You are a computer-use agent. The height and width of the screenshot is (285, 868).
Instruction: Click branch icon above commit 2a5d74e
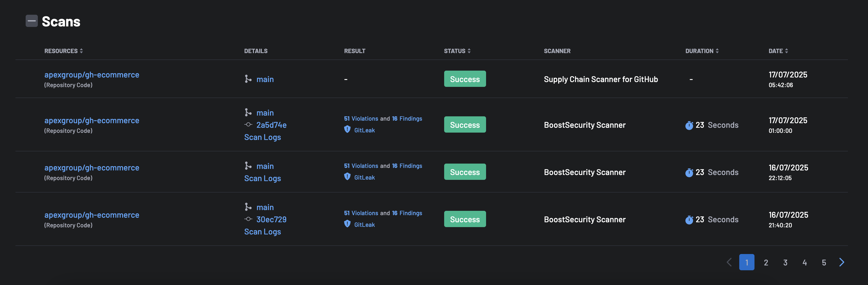pyautogui.click(x=248, y=112)
